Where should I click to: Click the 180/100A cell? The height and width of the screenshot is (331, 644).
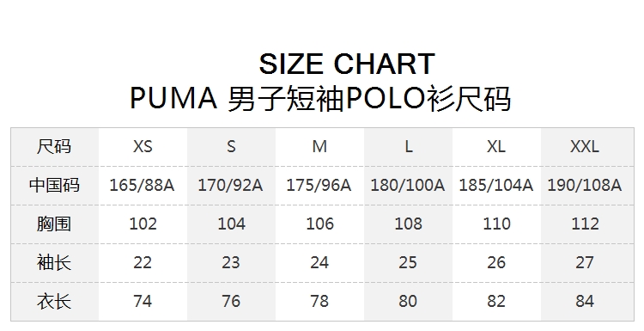(x=407, y=186)
